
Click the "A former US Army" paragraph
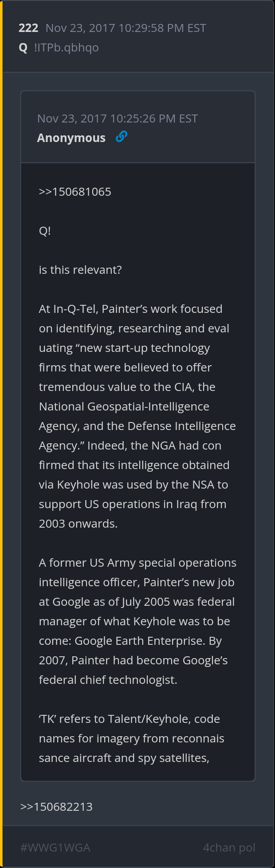[x=137, y=621]
